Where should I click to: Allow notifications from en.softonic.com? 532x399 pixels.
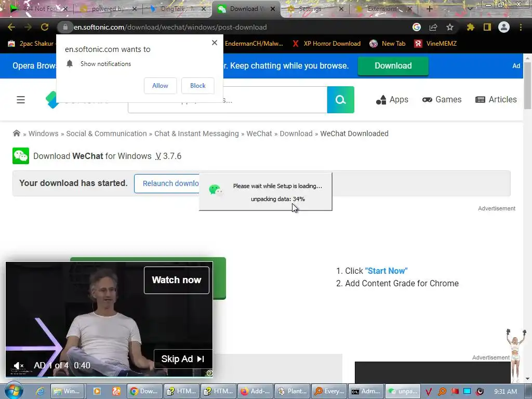coord(160,86)
